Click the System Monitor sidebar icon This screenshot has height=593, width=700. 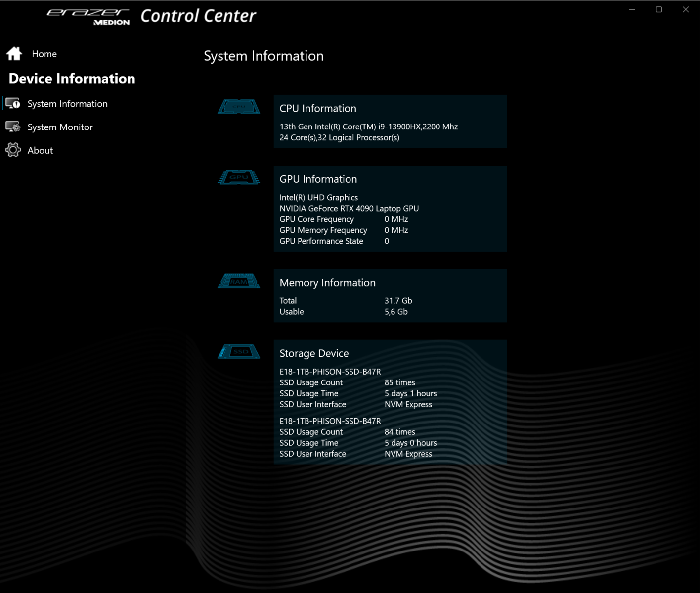13,127
